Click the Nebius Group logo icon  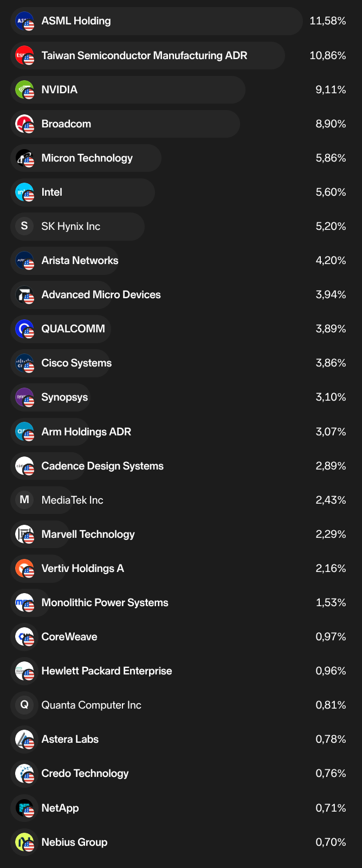24,843
